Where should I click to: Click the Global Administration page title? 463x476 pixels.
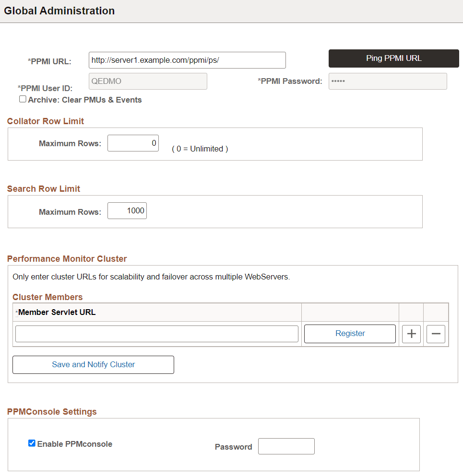click(59, 11)
